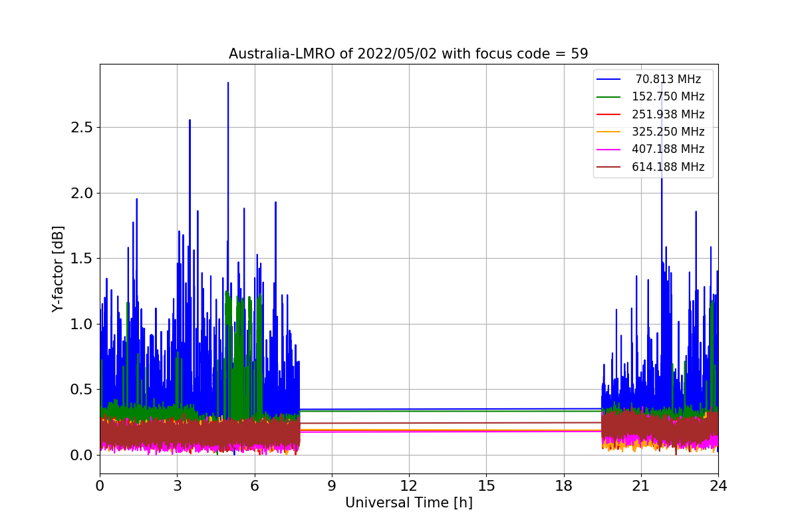798x532 pixels.
Task: Click the 70.813 MHz legend label
Action: pos(668,79)
